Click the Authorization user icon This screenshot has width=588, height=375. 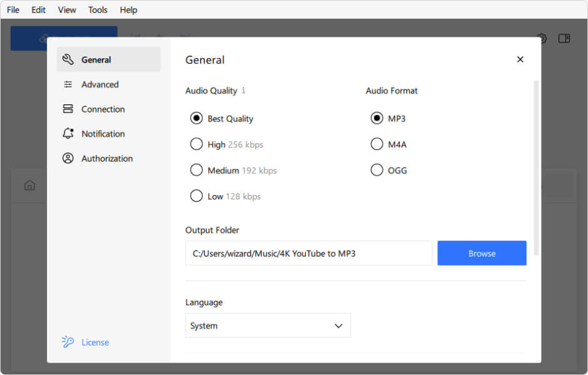pyautogui.click(x=68, y=159)
